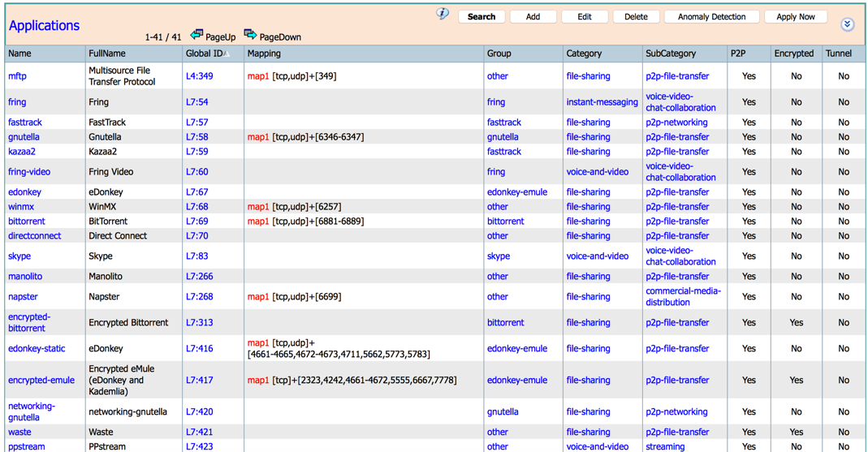The image size is (868, 452).
Task: Click p2p-networking in fasttrack row
Action: (676, 123)
